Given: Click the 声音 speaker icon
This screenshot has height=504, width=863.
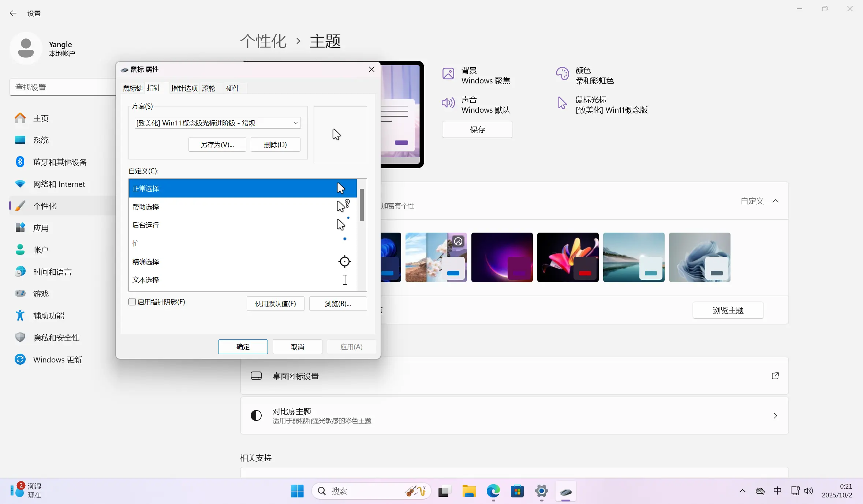Looking at the screenshot, I should 447,103.
